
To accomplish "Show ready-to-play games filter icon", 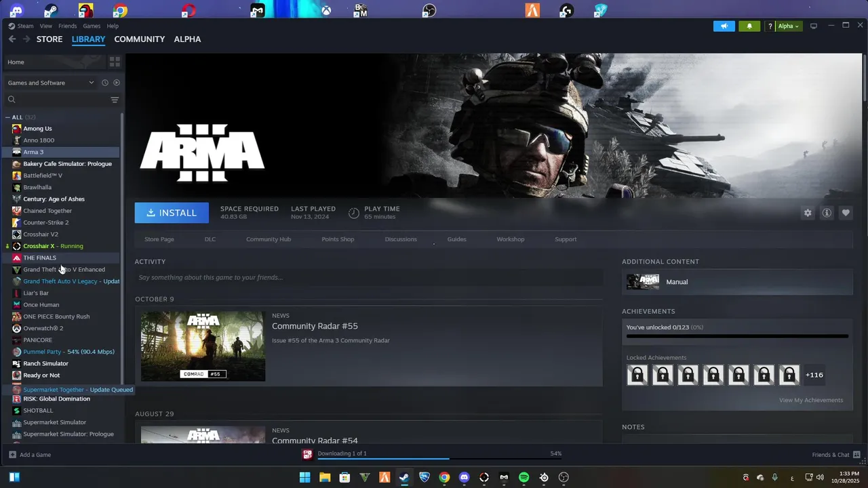I will [x=117, y=83].
